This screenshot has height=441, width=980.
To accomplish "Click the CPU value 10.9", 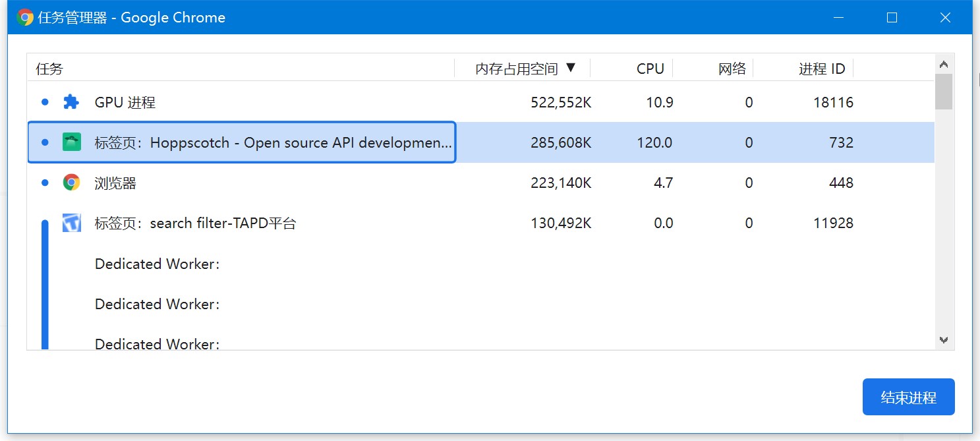I will 659,102.
